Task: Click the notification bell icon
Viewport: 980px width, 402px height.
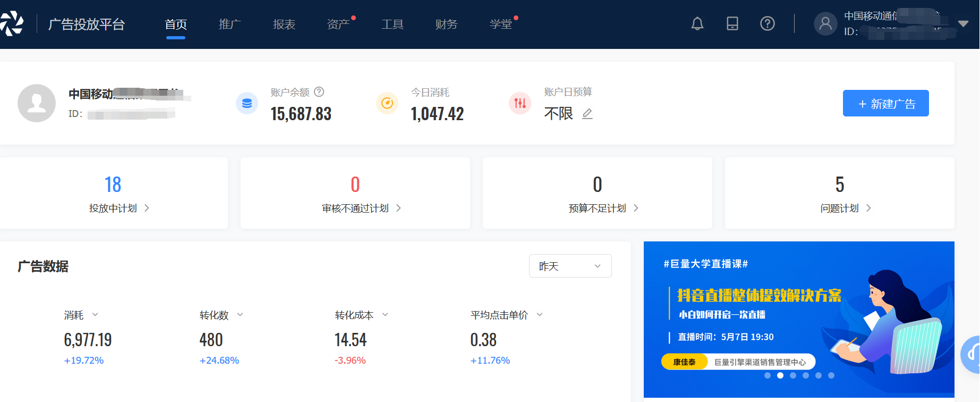Action: click(x=697, y=23)
